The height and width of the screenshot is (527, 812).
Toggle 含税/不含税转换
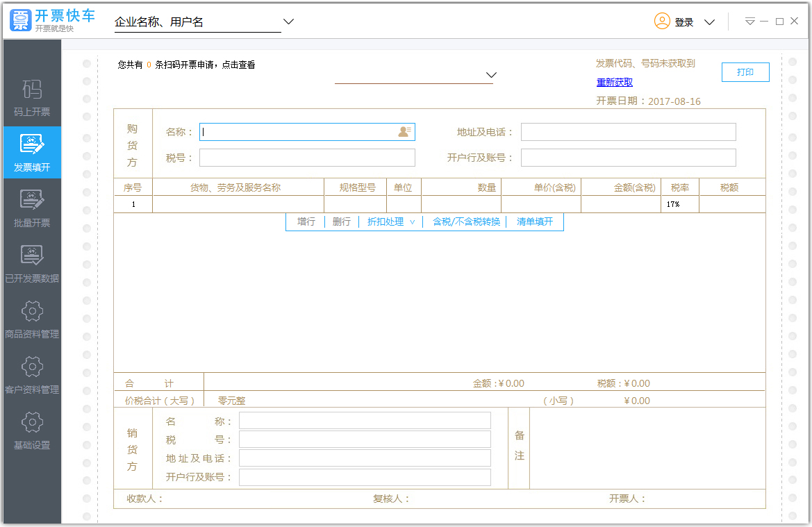(466, 222)
